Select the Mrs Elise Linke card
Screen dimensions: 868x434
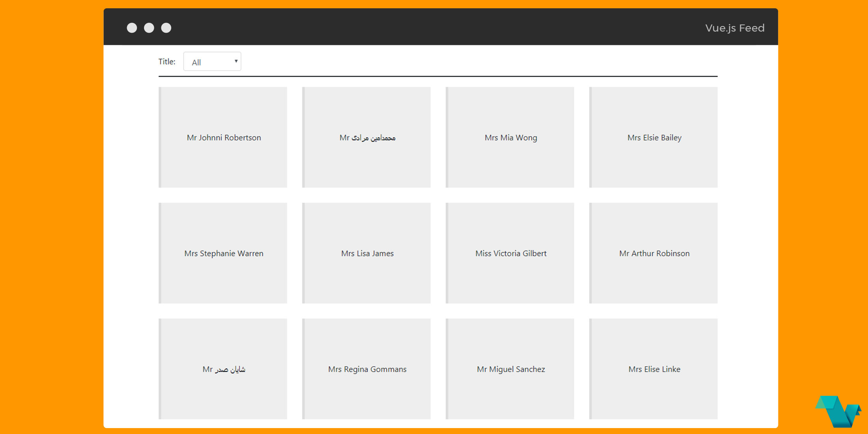coord(654,369)
